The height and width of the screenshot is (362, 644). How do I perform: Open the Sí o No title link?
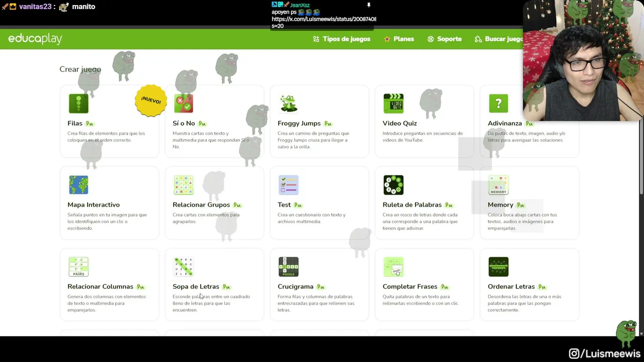[x=184, y=123]
